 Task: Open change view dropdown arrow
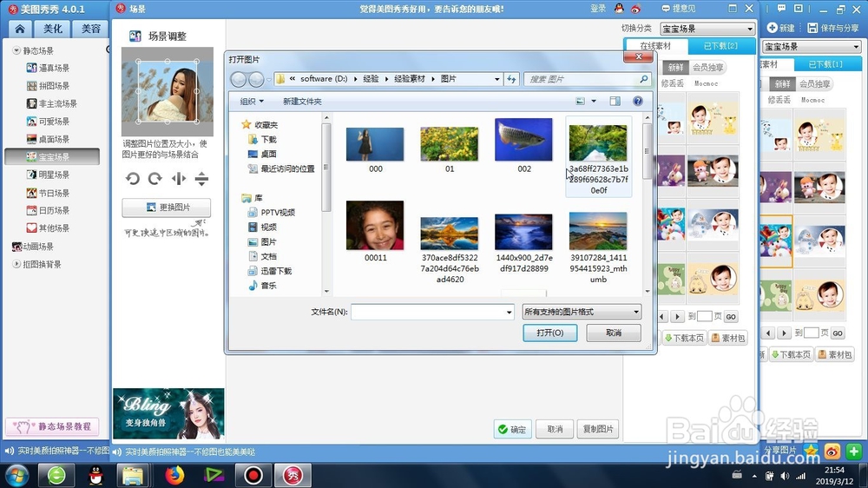594,102
